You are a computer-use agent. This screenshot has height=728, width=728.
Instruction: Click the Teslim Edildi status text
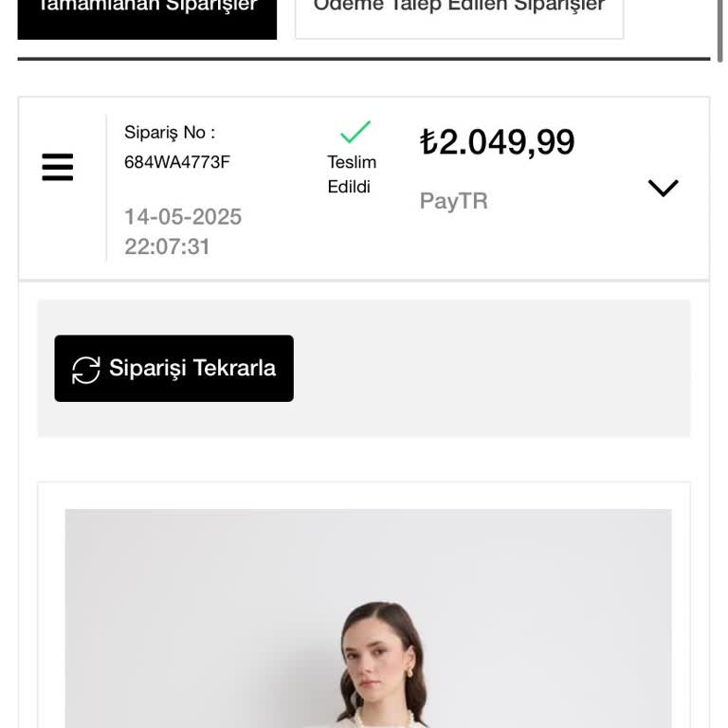(352, 174)
